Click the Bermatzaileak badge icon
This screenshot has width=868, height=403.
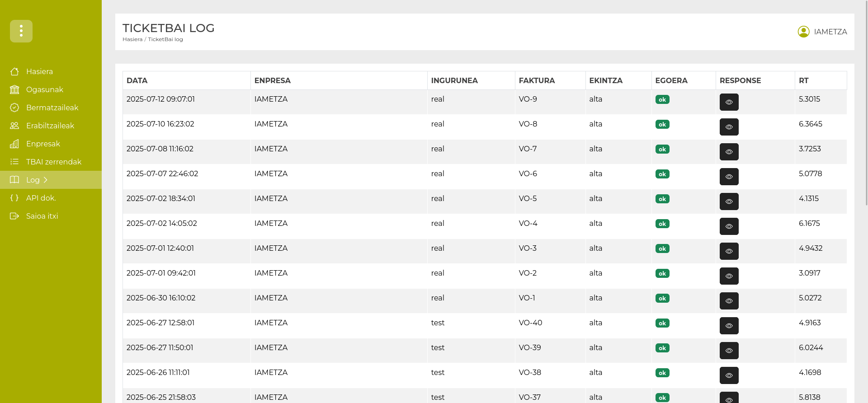(x=14, y=108)
